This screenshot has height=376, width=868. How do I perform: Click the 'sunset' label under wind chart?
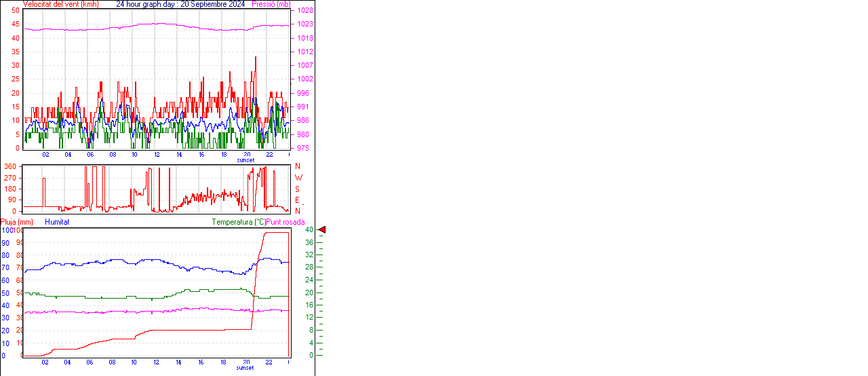[245, 160]
